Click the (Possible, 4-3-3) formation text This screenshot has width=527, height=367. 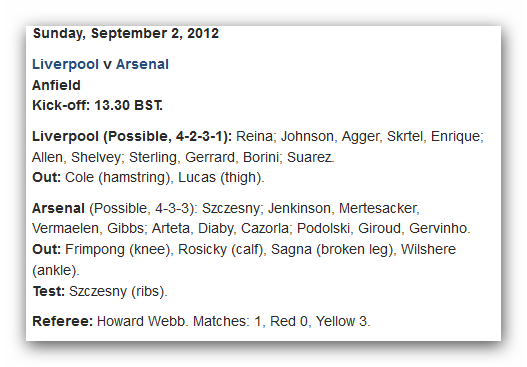click(143, 209)
